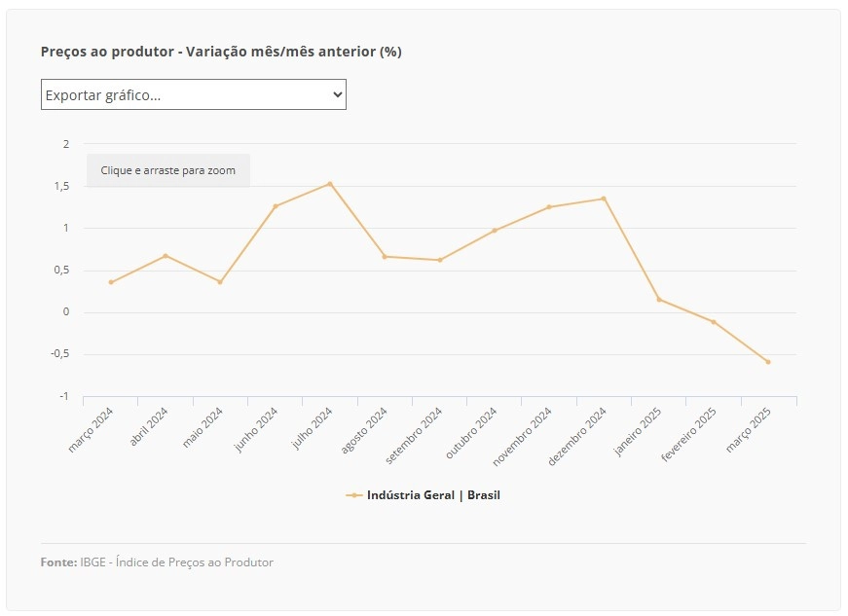The height and width of the screenshot is (616, 848).
Task: Select the agosto 2024 data point
Action: pos(385,257)
